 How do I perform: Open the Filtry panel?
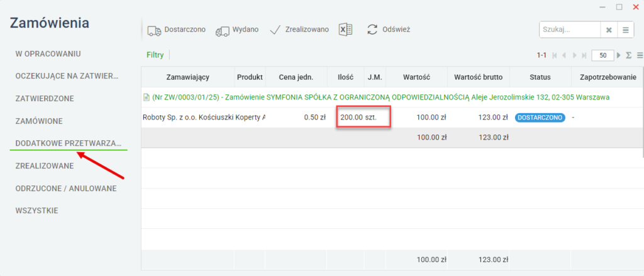pyautogui.click(x=155, y=55)
